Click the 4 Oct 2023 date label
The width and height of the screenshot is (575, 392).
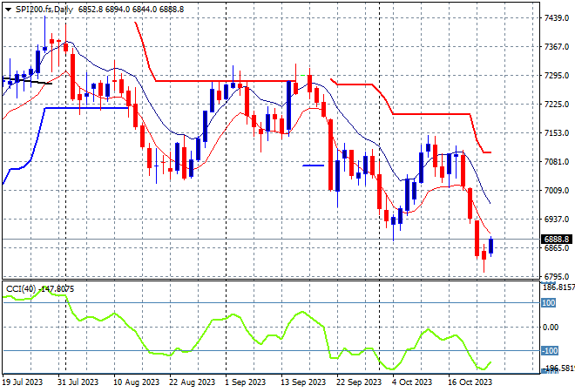pyautogui.click(x=412, y=382)
